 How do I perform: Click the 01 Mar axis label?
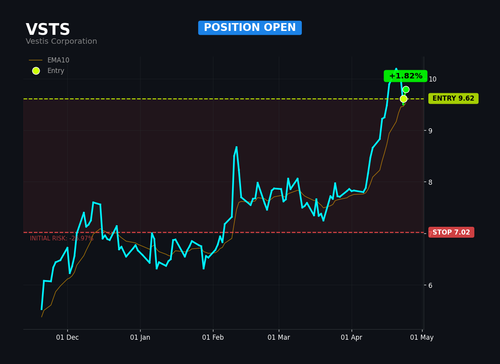(x=279, y=337)
